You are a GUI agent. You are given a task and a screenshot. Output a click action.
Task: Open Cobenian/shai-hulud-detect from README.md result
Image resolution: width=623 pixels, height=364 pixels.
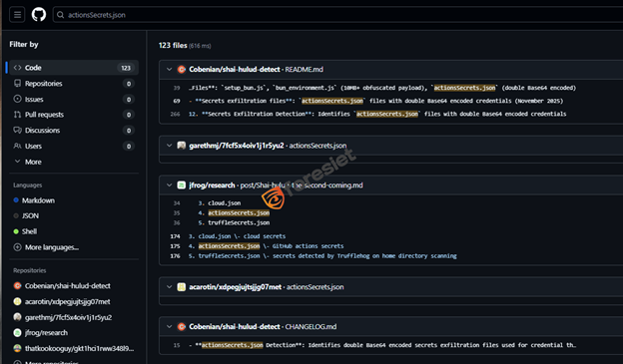(x=235, y=70)
